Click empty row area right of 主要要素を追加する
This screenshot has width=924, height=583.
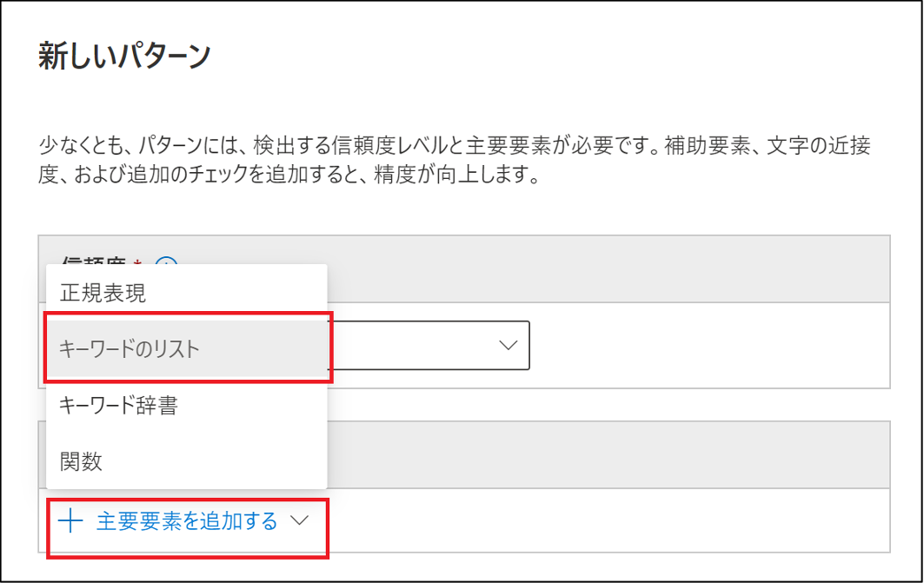pos(607,520)
